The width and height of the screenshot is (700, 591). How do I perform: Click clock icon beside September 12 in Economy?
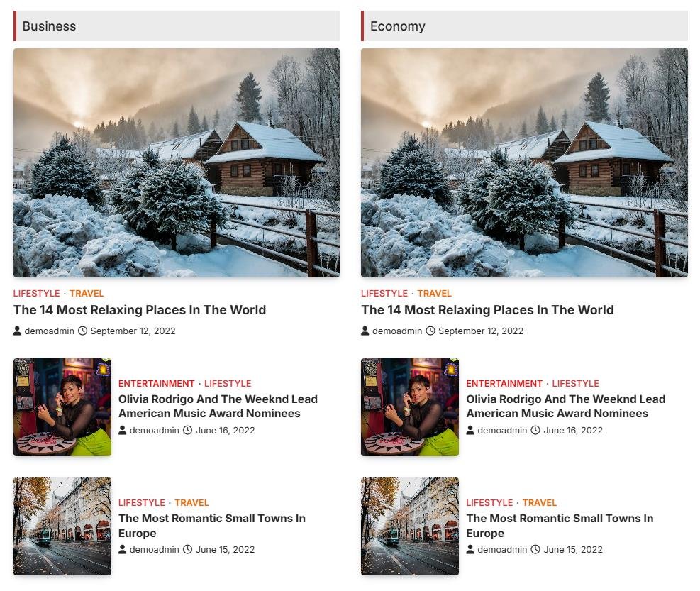pos(430,331)
